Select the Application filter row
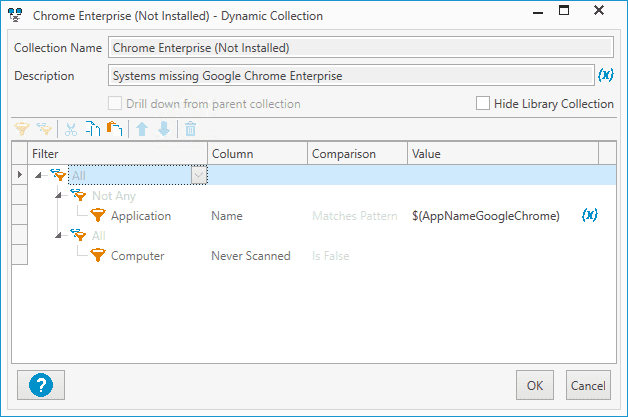The width and height of the screenshot is (628, 417). [314, 215]
